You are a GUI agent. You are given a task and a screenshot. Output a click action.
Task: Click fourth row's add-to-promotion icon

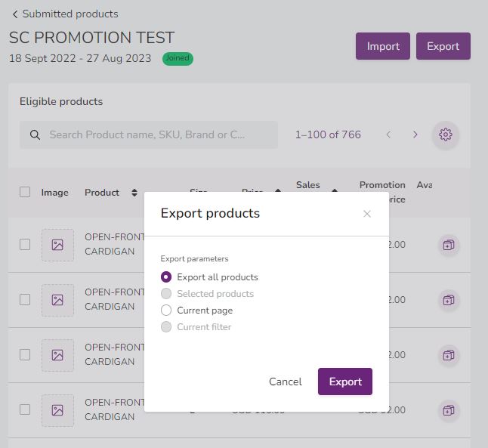pyautogui.click(x=449, y=410)
